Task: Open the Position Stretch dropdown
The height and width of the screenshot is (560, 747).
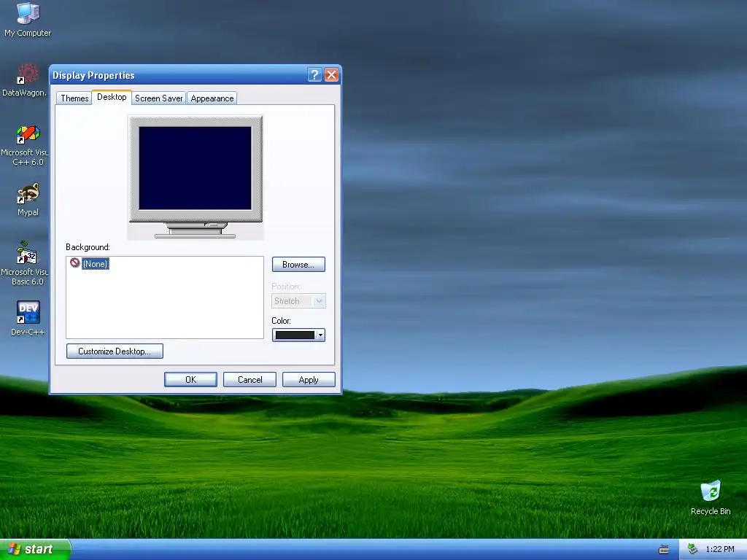Action: click(298, 301)
